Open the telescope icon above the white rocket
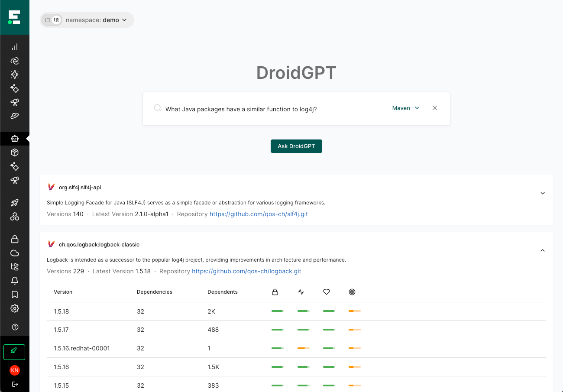This screenshot has width=563, height=392. pyautogui.click(x=15, y=180)
